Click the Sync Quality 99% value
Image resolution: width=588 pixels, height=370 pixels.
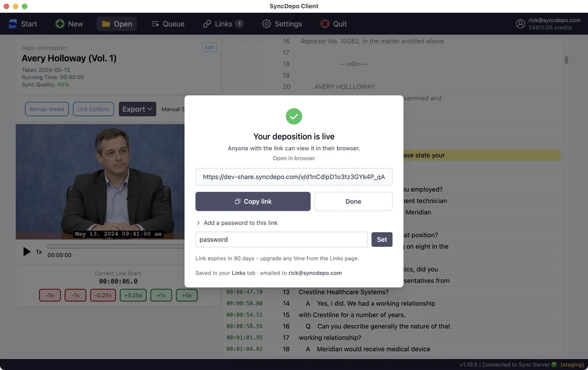(63, 85)
